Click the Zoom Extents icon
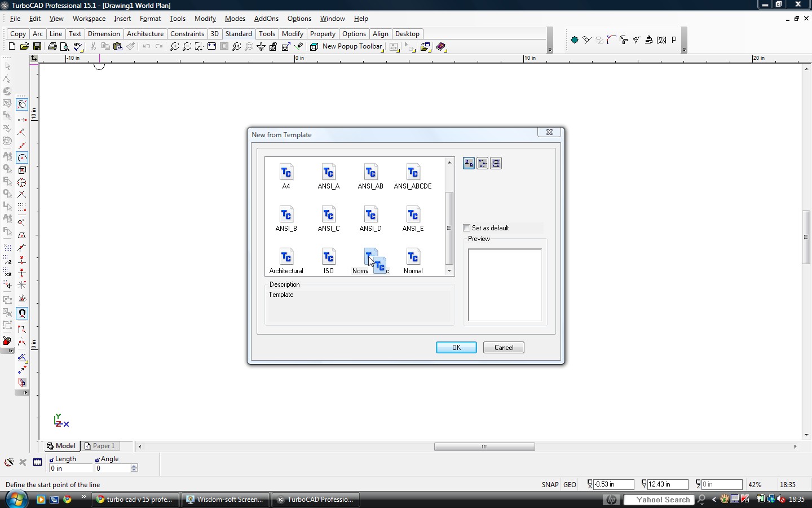 [x=212, y=47]
